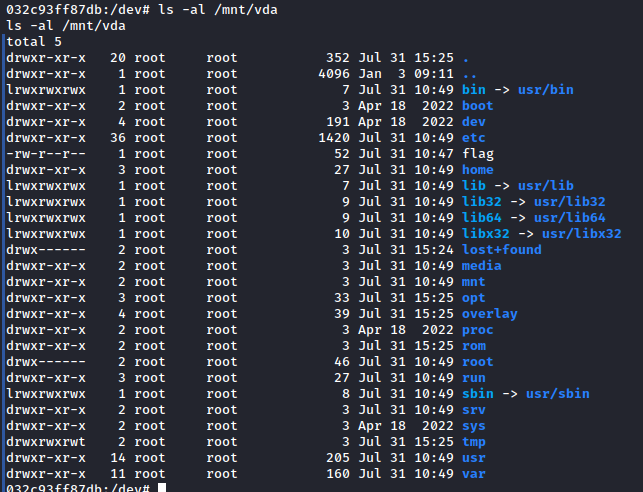Click the bin symlink name

pyautogui.click(x=473, y=89)
